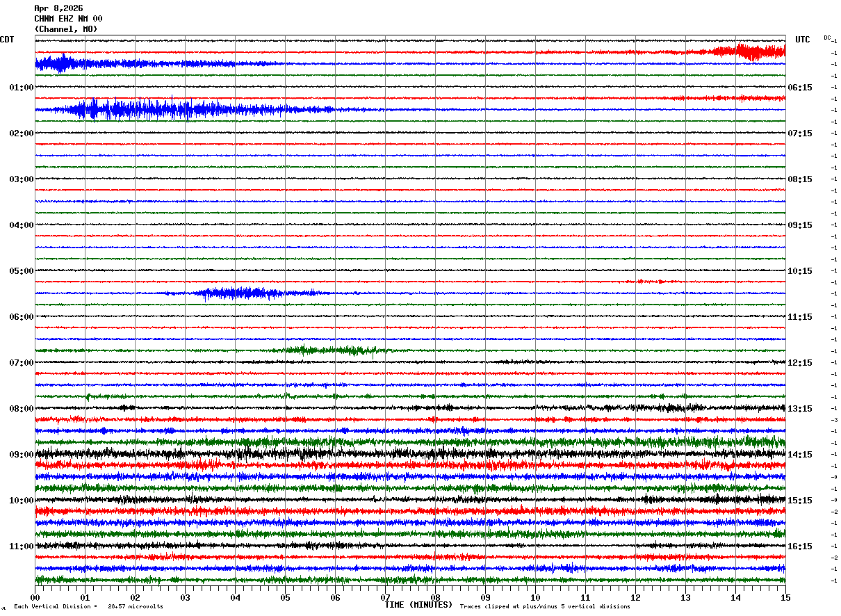Click the 12:15 UTC time label
Screen dimensions: 841x616
coord(800,362)
